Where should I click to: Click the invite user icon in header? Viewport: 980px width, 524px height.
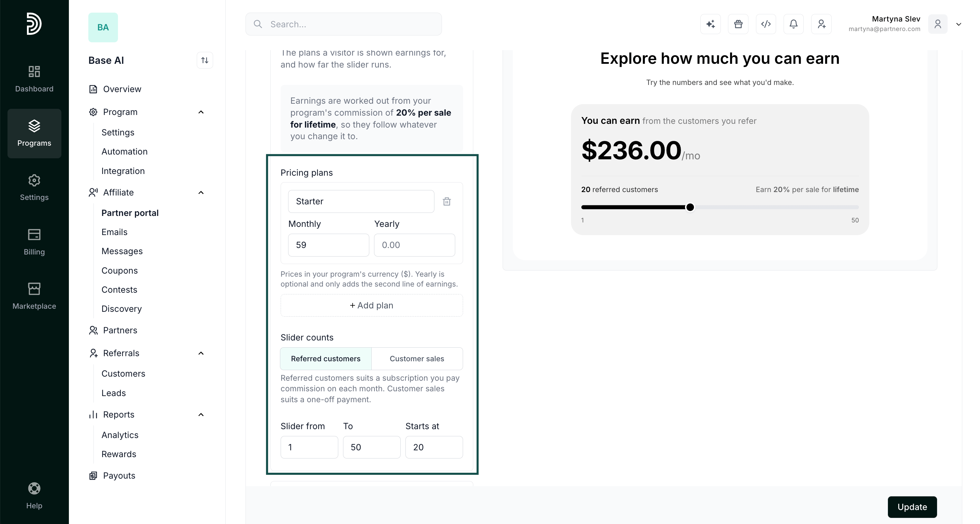point(821,24)
